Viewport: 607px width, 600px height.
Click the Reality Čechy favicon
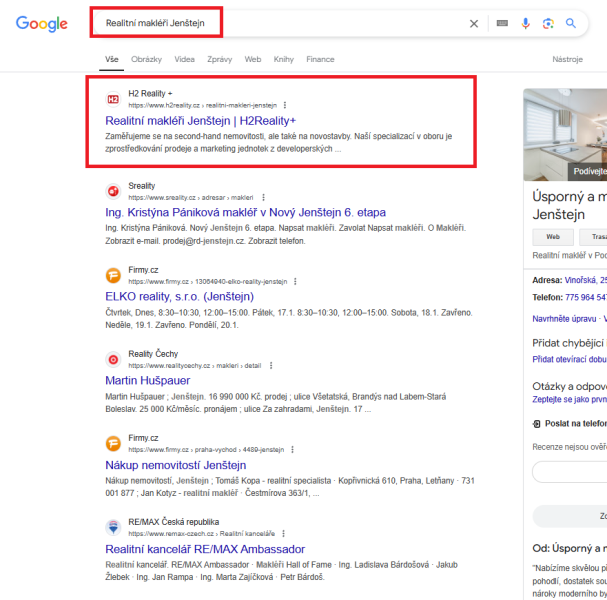pyautogui.click(x=113, y=360)
